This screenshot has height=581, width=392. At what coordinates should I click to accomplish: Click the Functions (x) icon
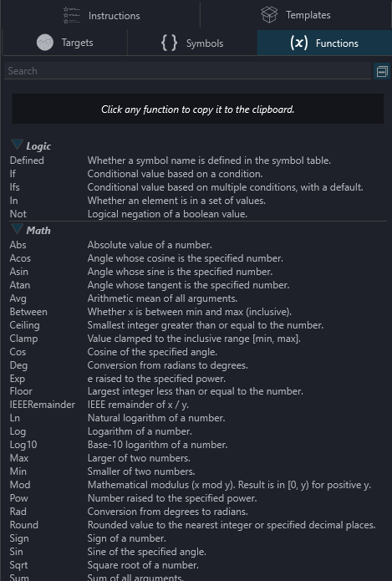[x=298, y=43]
